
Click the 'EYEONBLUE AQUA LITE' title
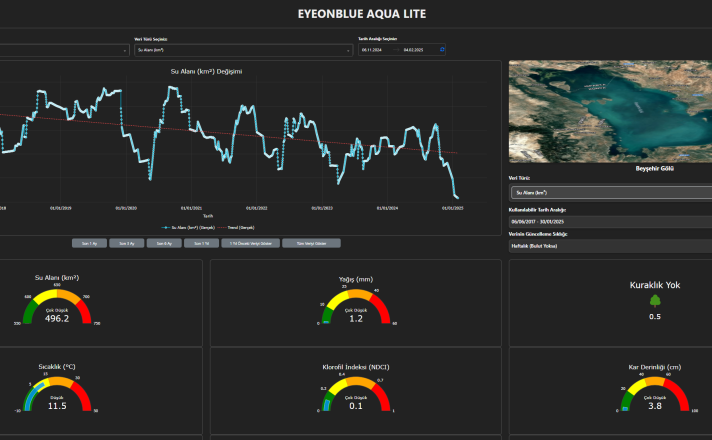pos(362,14)
